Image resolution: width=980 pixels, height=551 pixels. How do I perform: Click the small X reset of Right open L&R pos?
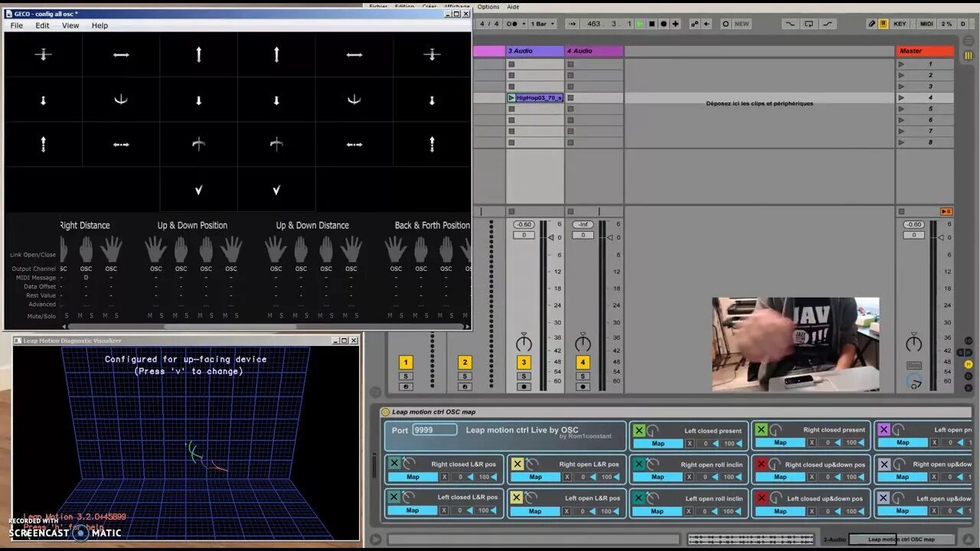pyautogui.click(x=567, y=477)
